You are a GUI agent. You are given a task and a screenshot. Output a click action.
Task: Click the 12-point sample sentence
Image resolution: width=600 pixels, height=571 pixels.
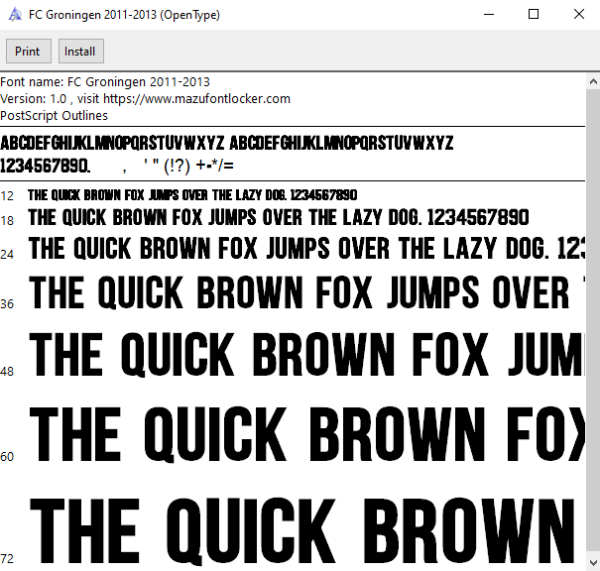coord(192,195)
